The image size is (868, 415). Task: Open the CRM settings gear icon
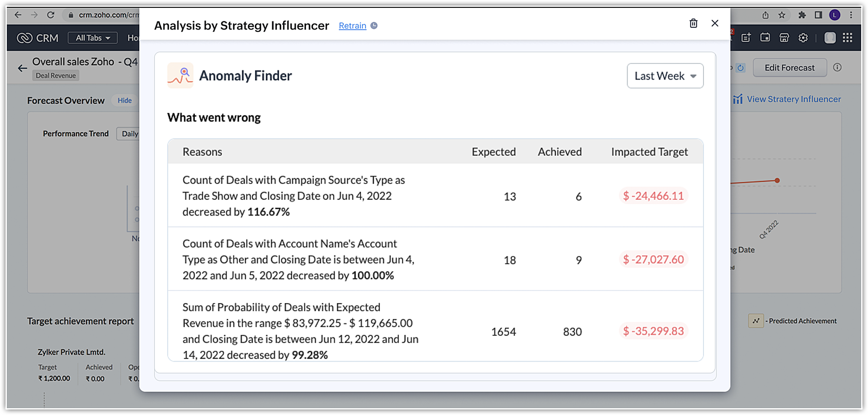(x=803, y=38)
